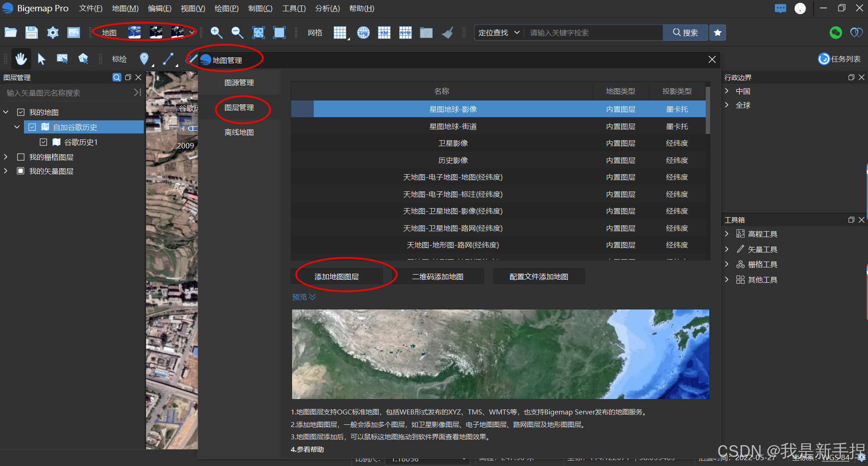Collapse the 预览 preview link

(304, 297)
